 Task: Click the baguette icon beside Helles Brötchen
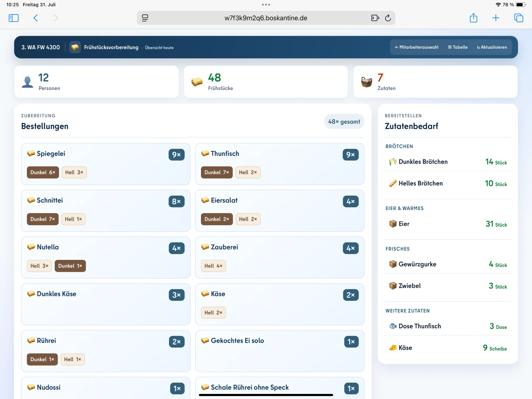point(392,183)
